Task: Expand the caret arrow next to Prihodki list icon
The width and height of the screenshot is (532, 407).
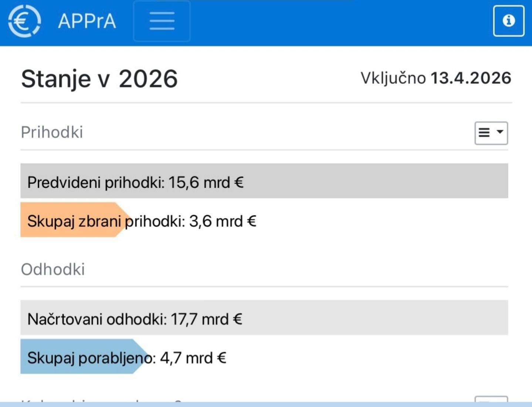Action: (x=500, y=132)
